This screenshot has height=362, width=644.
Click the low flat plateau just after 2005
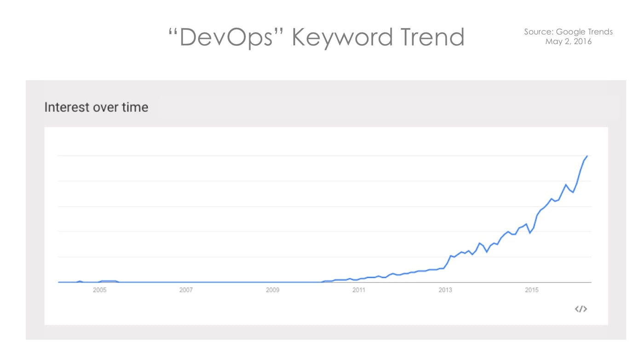[109, 281]
